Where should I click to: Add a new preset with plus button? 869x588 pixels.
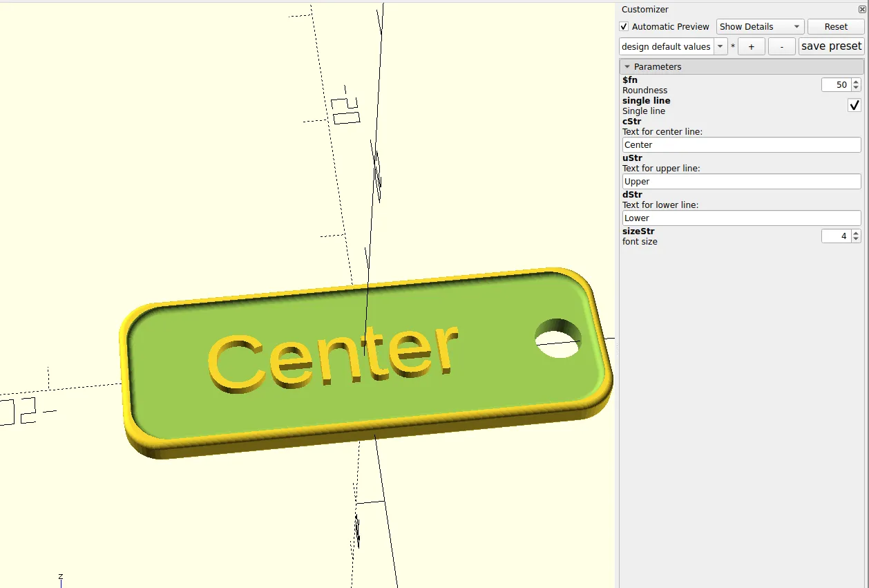(752, 46)
